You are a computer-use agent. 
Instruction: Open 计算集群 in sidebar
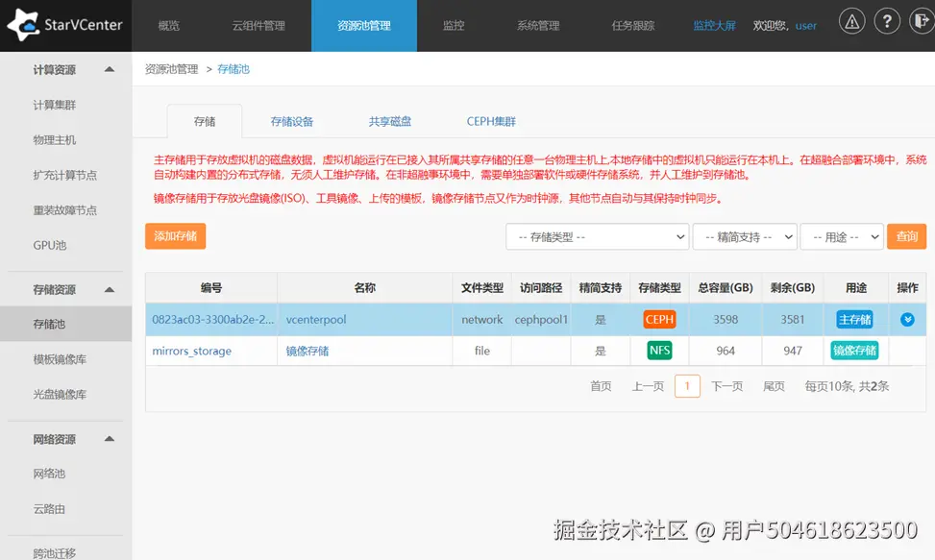point(55,105)
